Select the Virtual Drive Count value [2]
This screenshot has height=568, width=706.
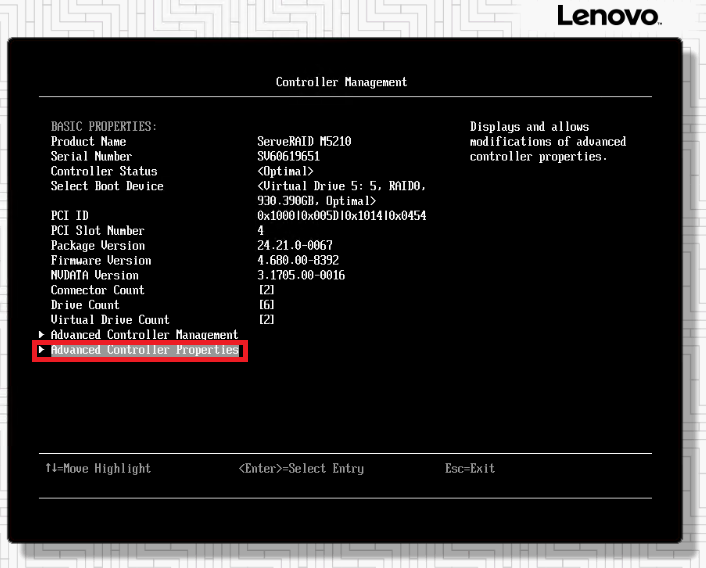coord(266,320)
